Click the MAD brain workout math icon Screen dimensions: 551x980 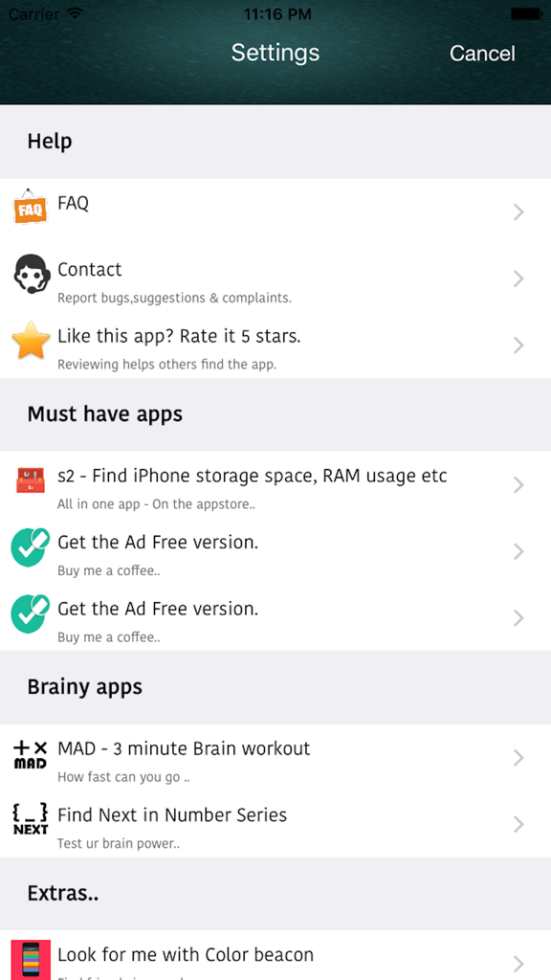[x=30, y=756]
